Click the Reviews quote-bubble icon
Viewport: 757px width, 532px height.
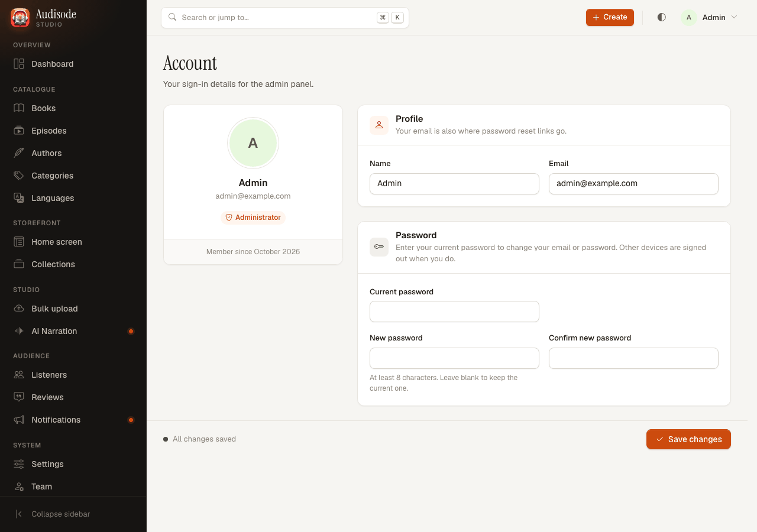coord(19,397)
